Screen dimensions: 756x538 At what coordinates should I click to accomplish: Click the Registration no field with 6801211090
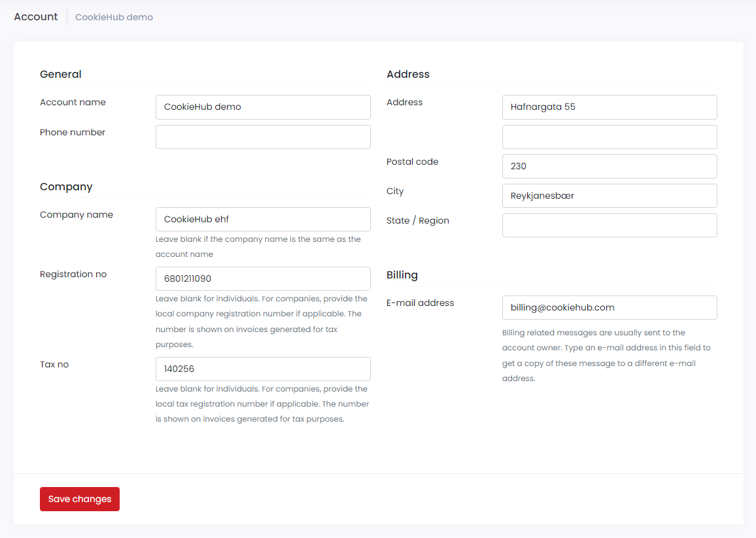[x=263, y=278]
